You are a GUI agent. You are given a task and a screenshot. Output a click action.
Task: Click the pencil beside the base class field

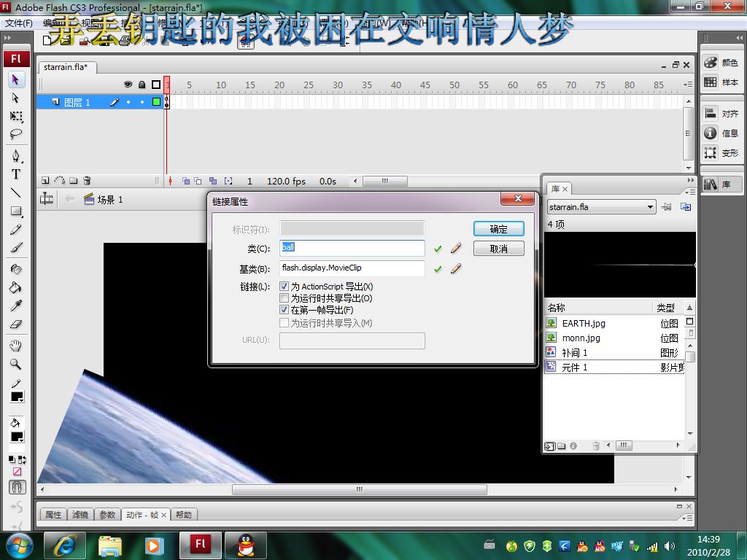click(456, 268)
